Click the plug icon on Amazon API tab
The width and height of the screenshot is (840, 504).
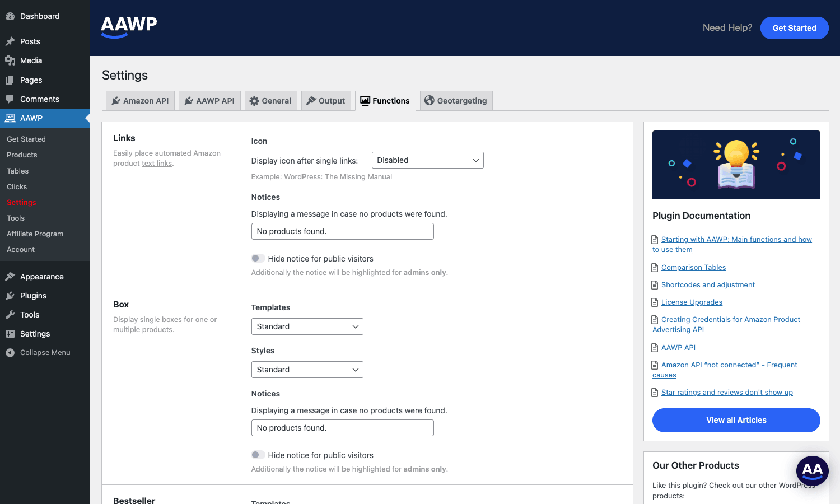tap(116, 101)
